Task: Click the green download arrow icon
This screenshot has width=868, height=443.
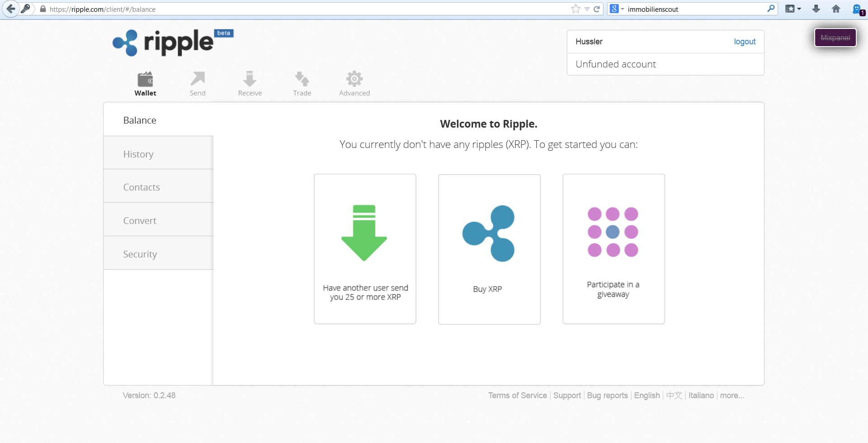Action: pyautogui.click(x=364, y=233)
